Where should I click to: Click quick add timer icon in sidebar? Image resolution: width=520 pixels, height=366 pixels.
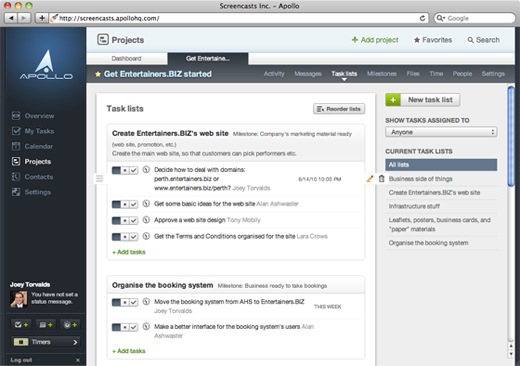coord(70,324)
